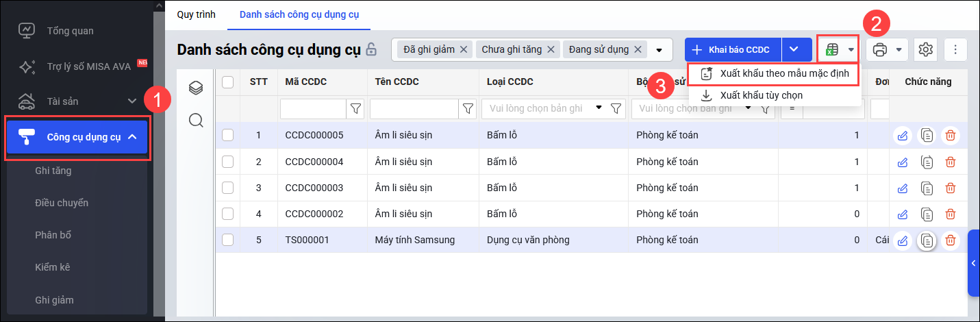This screenshot has height=322, width=980.
Task: Open the status filter tags dropdown arrow
Action: [659, 49]
